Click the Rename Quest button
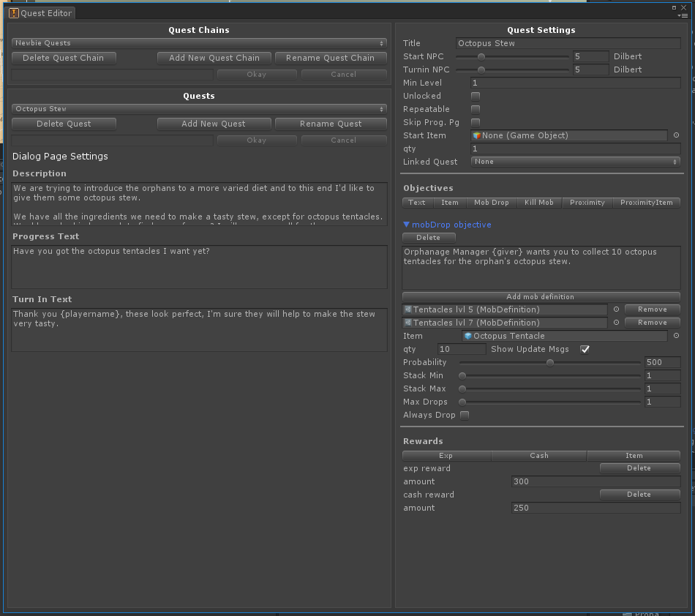Viewport: 695px width, 616px height. [x=331, y=124]
